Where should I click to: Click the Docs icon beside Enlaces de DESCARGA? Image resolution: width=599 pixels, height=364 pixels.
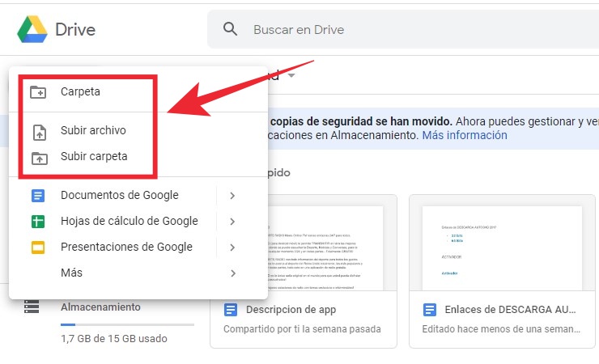(429, 310)
